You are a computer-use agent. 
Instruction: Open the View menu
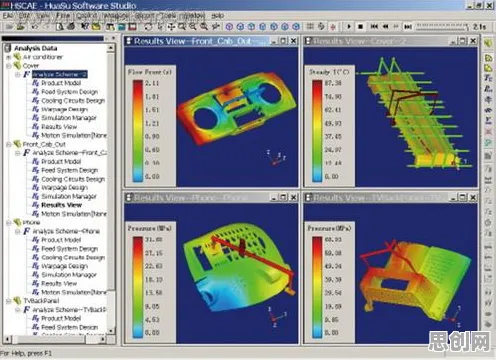point(43,16)
